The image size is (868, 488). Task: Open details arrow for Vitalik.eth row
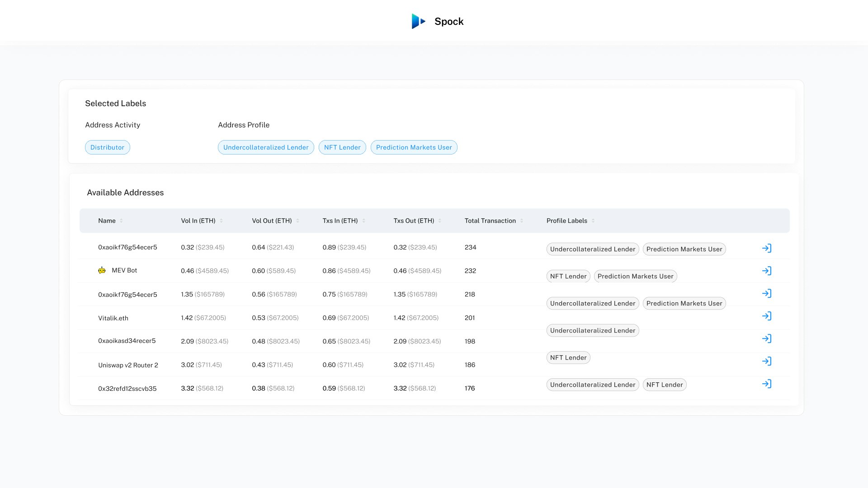click(767, 316)
